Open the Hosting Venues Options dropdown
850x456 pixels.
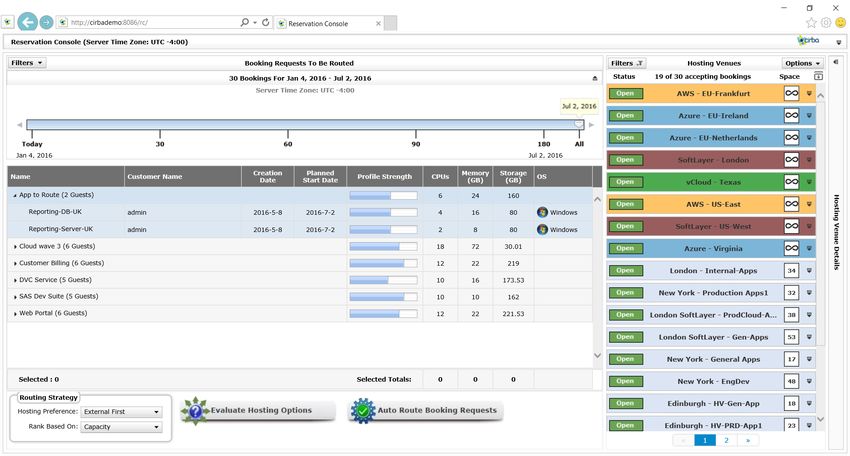pyautogui.click(x=802, y=63)
